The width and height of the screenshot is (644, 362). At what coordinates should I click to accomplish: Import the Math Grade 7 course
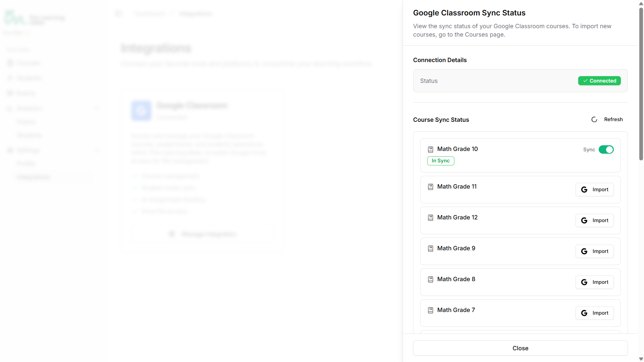[594, 313]
